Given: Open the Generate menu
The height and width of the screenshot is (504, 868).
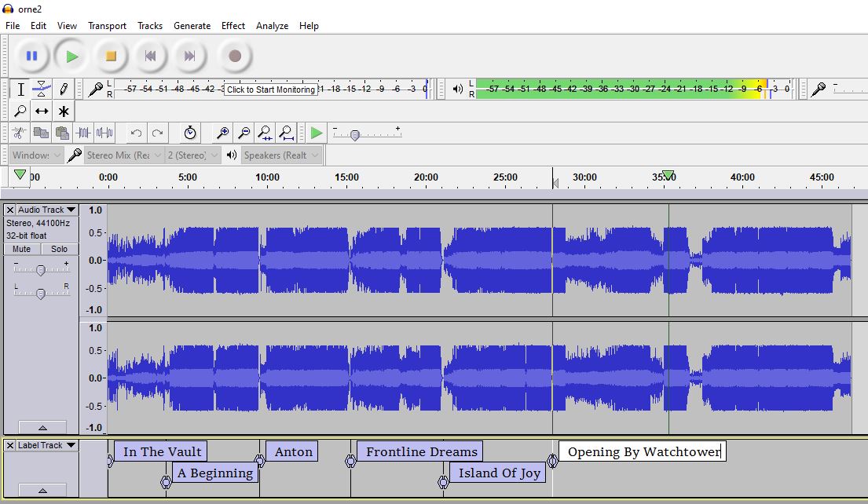Looking at the screenshot, I should coord(192,26).
